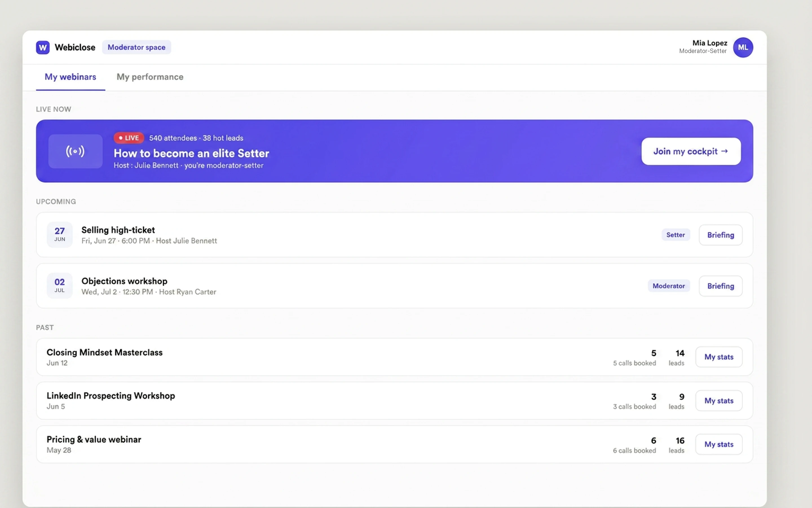
Task: Open Briefing for Selling high-ticket
Action: pos(721,235)
